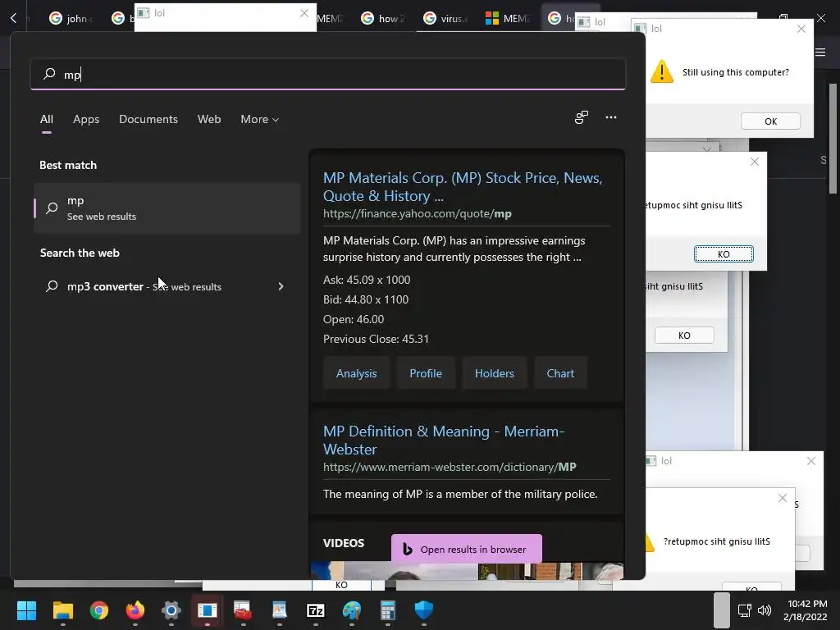This screenshot has width=840, height=630.
Task: Select the 'mp3 converter' web suggestion
Action: coord(167,286)
